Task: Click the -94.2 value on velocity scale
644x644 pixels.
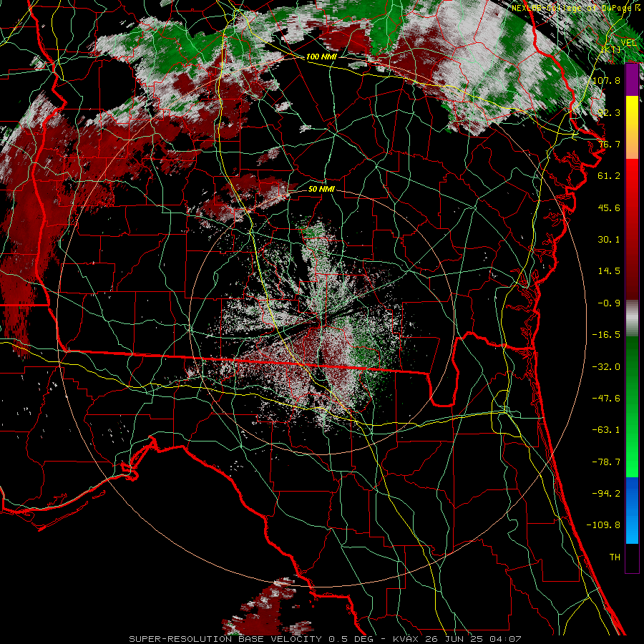Action: (606, 494)
